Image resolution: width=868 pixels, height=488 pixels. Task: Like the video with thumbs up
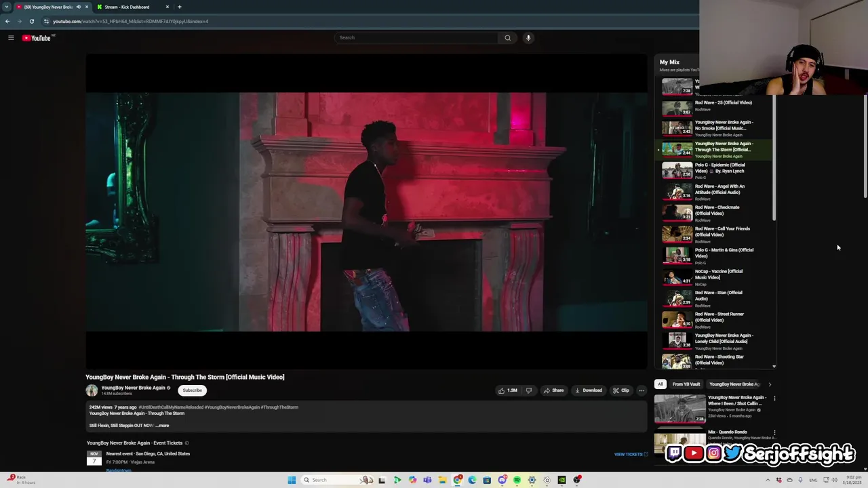[508, 390]
